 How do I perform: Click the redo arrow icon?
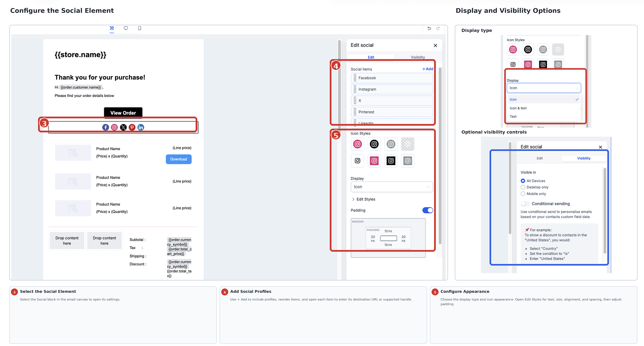coord(438,28)
